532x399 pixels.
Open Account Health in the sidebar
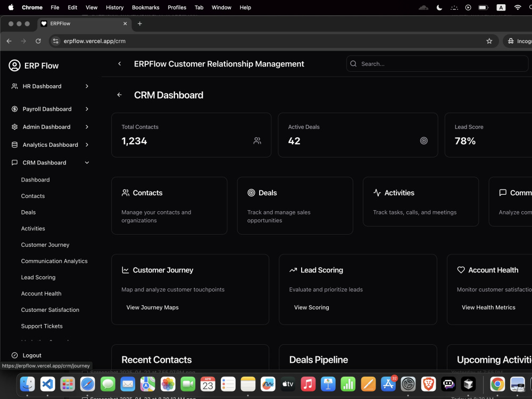(41, 294)
